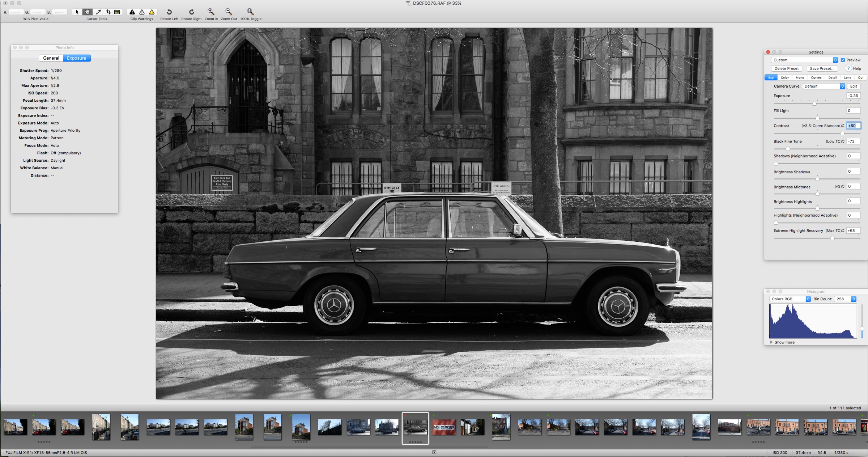
Task: Click the Contrast slider handle
Action: (x=842, y=133)
